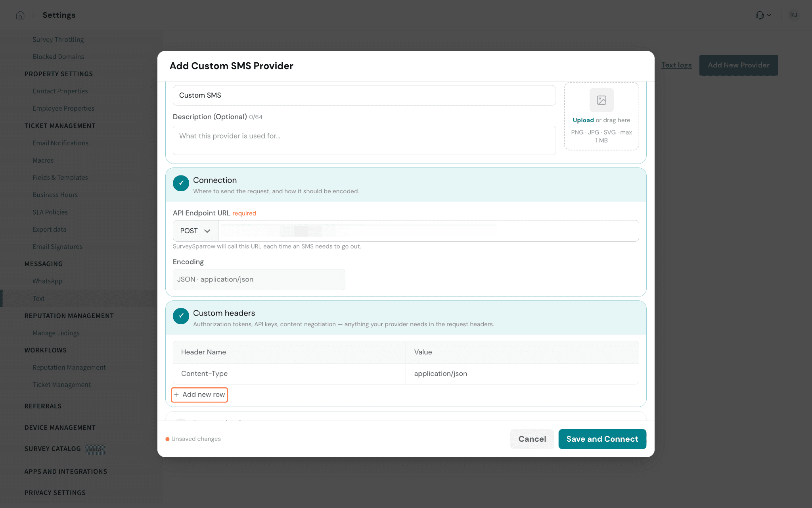Select the application/json header value cell

(x=522, y=374)
